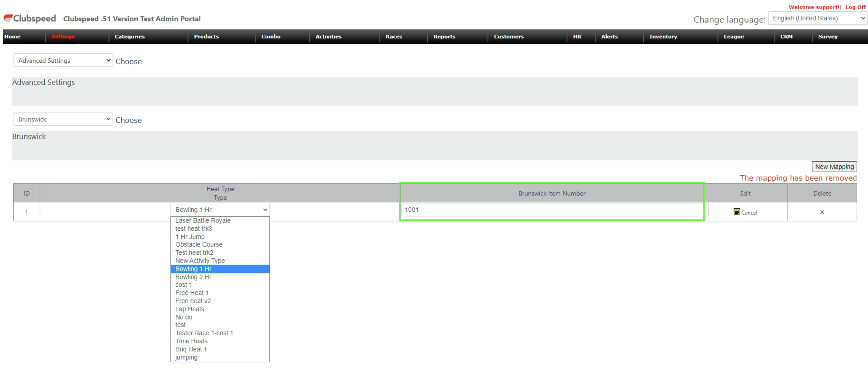Open the Activities menu
The width and height of the screenshot is (868, 374).
coord(328,36)
